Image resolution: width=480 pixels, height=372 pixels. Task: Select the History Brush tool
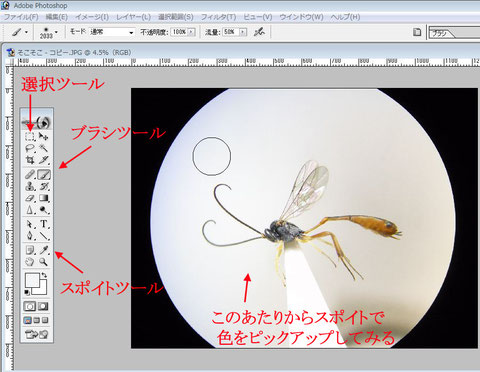(44, 186)
